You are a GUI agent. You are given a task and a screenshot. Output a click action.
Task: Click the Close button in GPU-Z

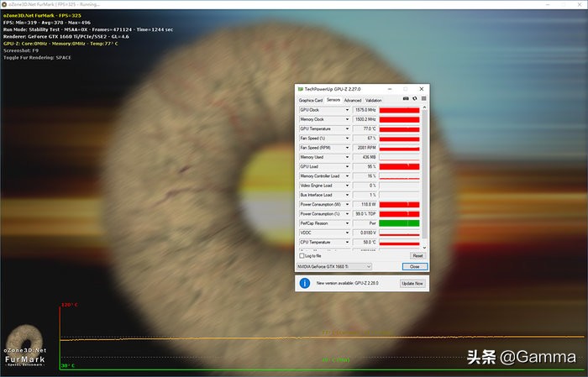(414, 266)
